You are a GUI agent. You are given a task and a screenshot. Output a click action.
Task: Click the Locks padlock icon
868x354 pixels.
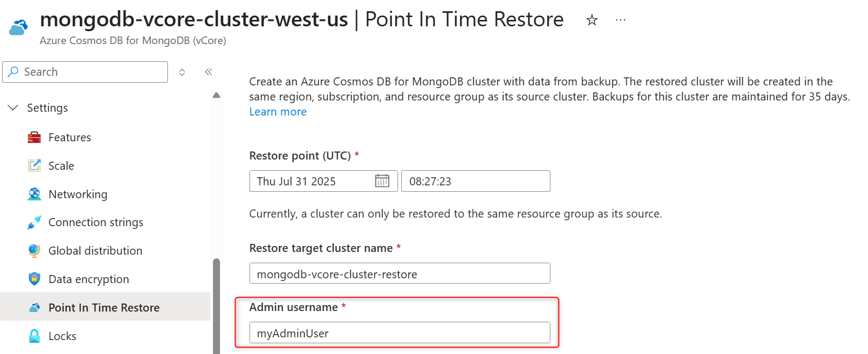point(34,336)
